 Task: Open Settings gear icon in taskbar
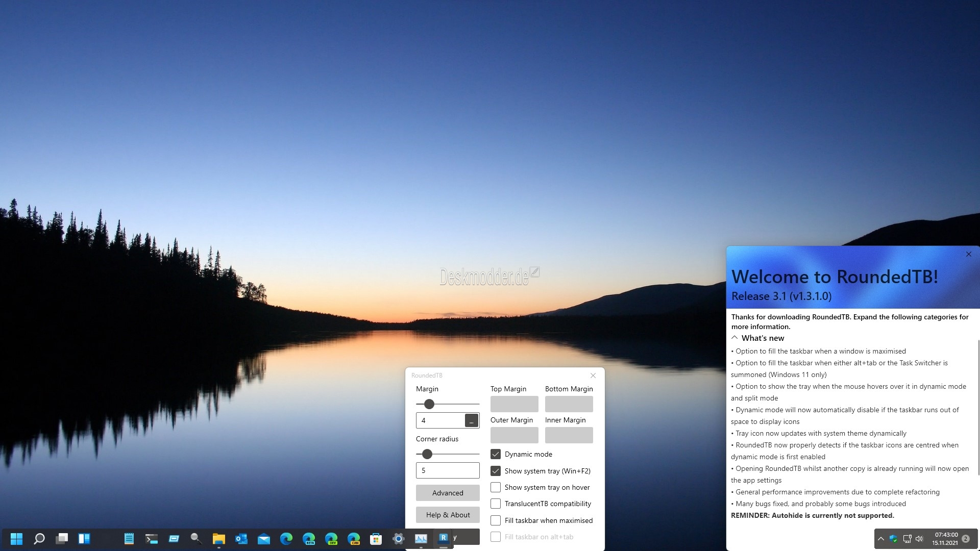(399, 539)
